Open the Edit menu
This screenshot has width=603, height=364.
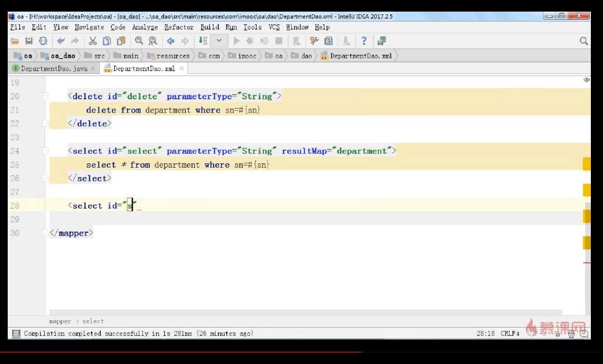pyautogui.click(x=39, y=27)
